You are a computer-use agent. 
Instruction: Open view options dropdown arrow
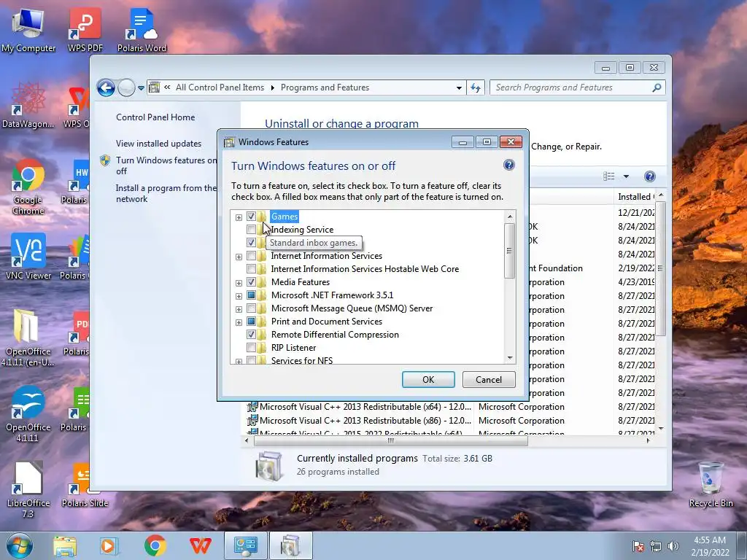pyautogui.click(x=626, y=176)
